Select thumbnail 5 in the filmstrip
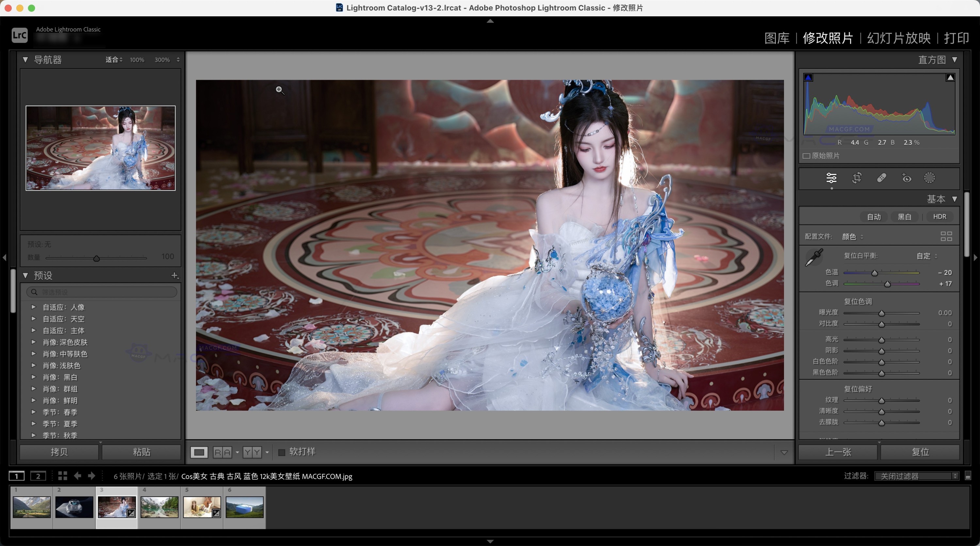This screenshot has width=980, height=546. tap(202, 506)
